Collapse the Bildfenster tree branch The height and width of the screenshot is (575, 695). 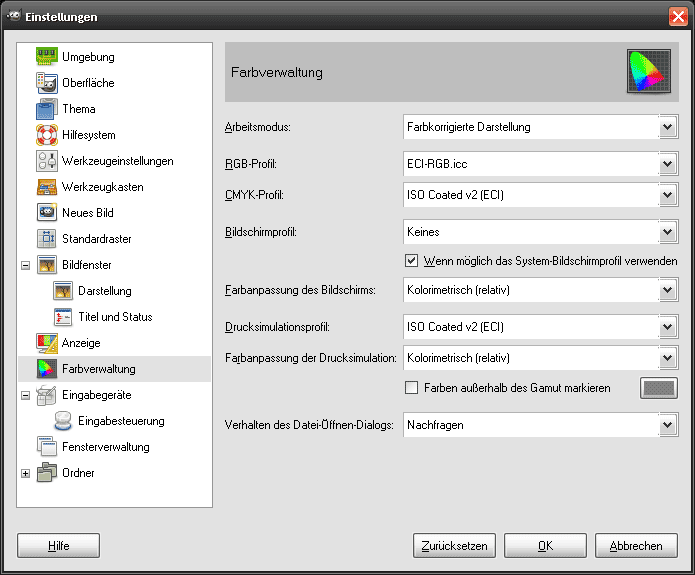26,265
